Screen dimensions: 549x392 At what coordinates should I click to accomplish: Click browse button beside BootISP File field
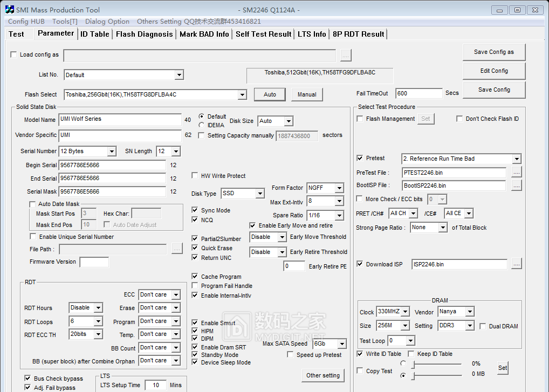[516, 185]
